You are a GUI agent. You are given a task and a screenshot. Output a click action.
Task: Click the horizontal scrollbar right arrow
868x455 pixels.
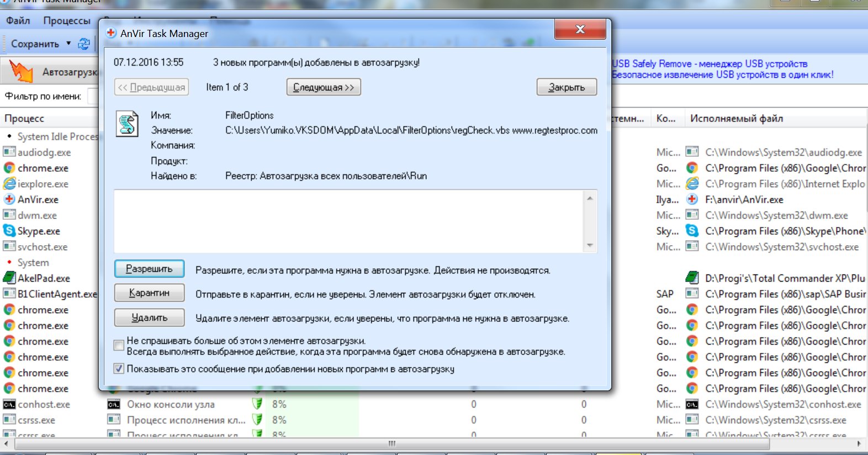pyautogui.click(x=859, y=443)
